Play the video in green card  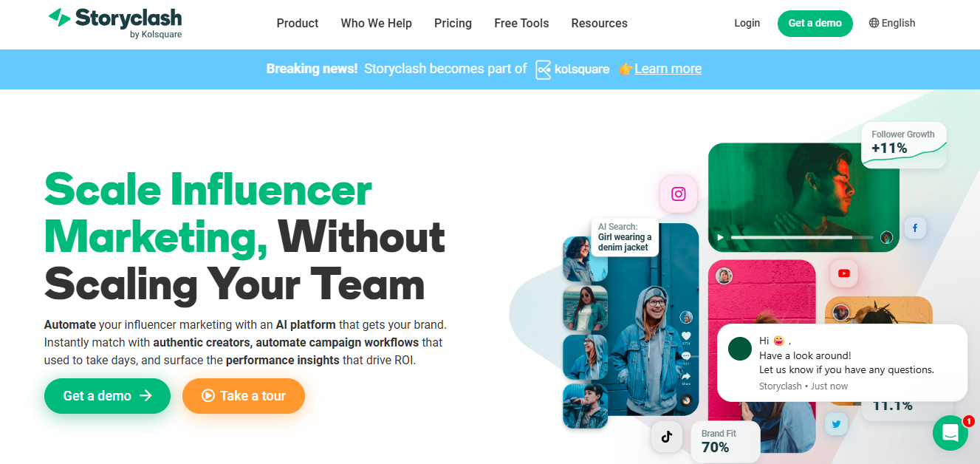721,238
